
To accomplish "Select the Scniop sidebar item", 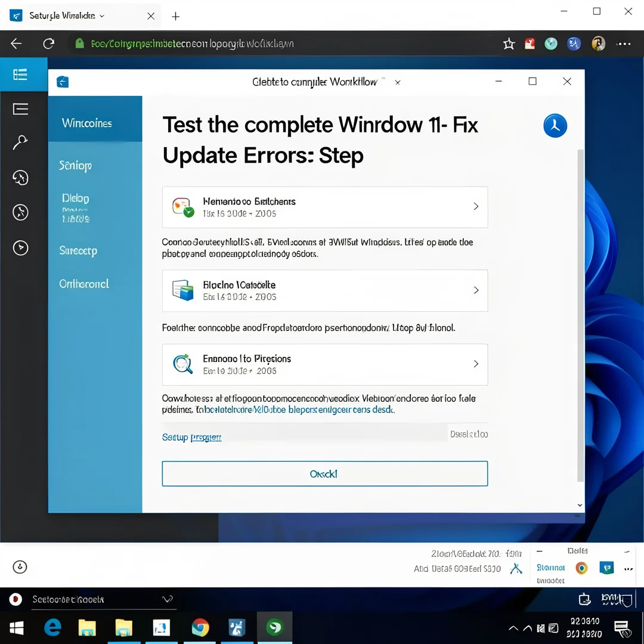I will tap(75, 166).
